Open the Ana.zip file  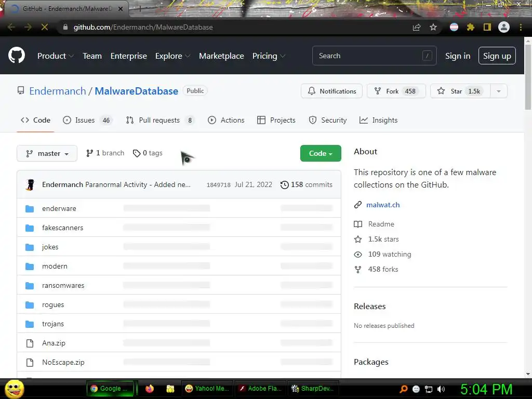click(54, 343)
